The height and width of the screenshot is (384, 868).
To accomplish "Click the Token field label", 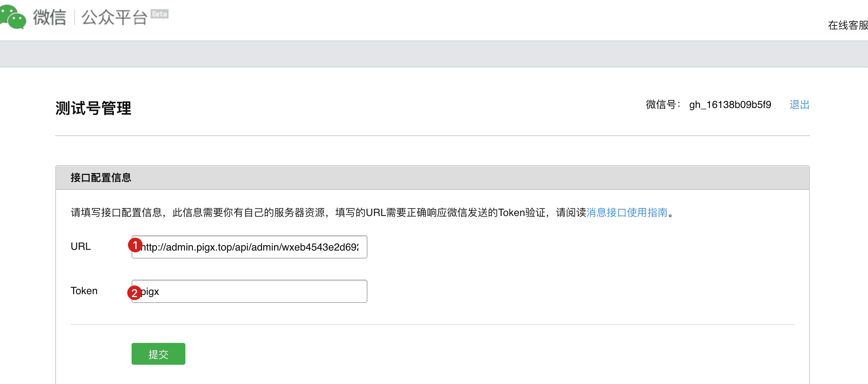I will point(84,291).
